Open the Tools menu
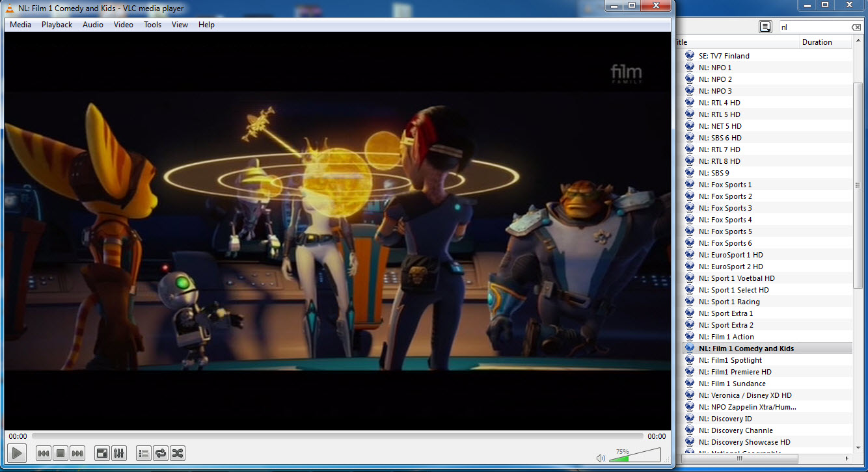Viewport: 868px width, 472px height. coord(153,25)
